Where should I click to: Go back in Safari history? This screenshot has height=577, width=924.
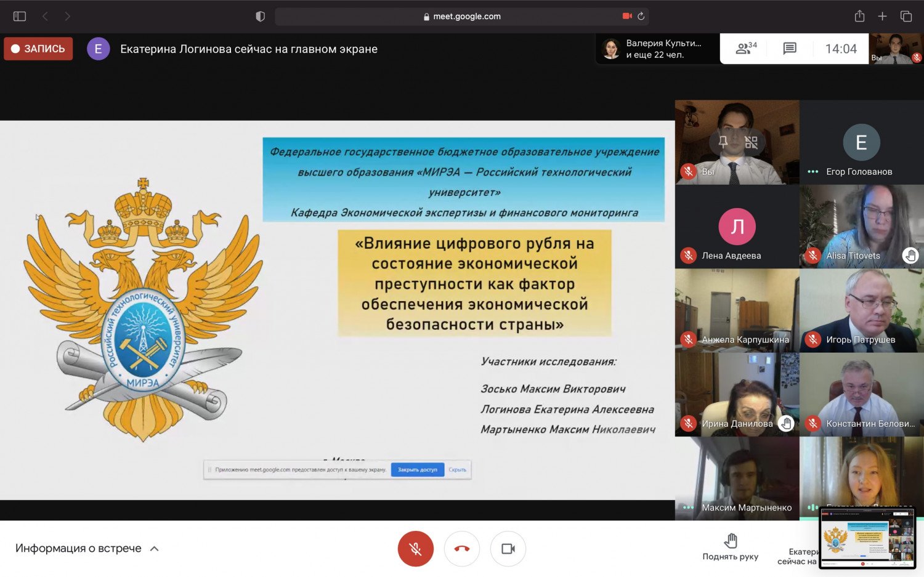[x=45, y=17]
